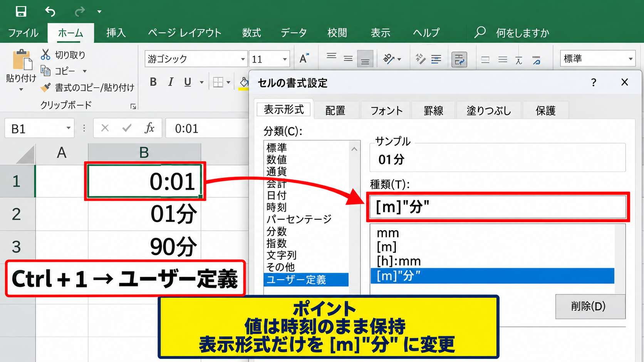644x362 pixels.
Task: Click the 何をしますか search box
Action: tap(522, 33)
